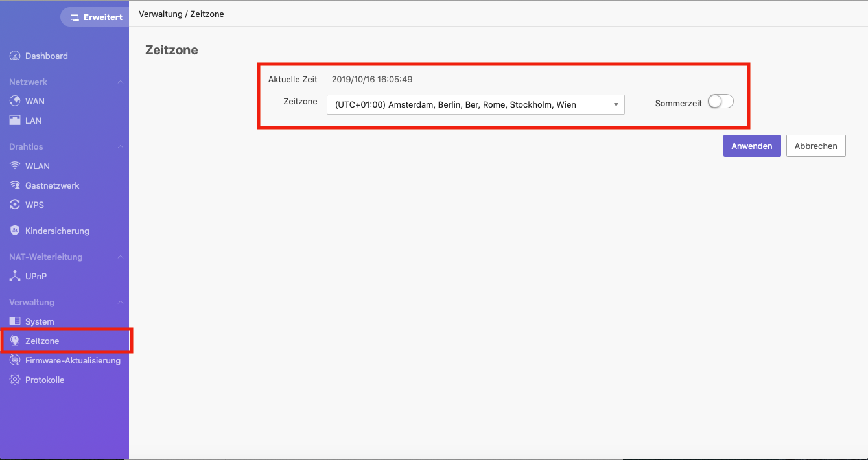Click the UPnP network icon

point(15,276)
